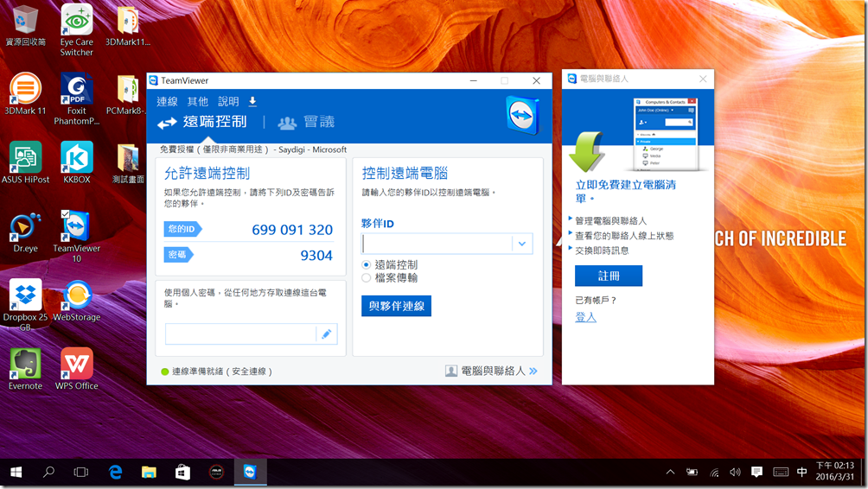This screenshot has height=489, width=868.
Task: Click the download arrow icon in TeamViewer menu
Action: (x=252, y=101)
